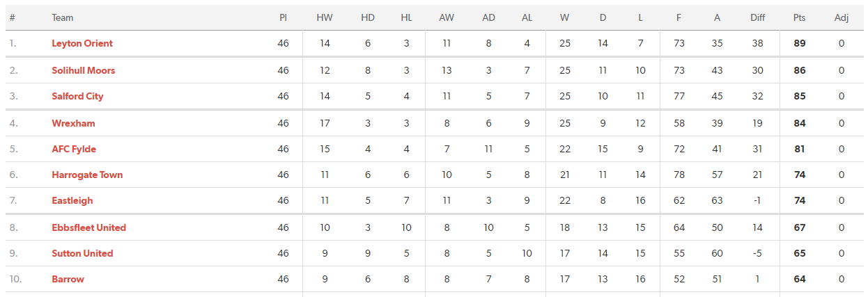Open the Leyton Orient team link

pyautogui.click(x=82, y=43)
